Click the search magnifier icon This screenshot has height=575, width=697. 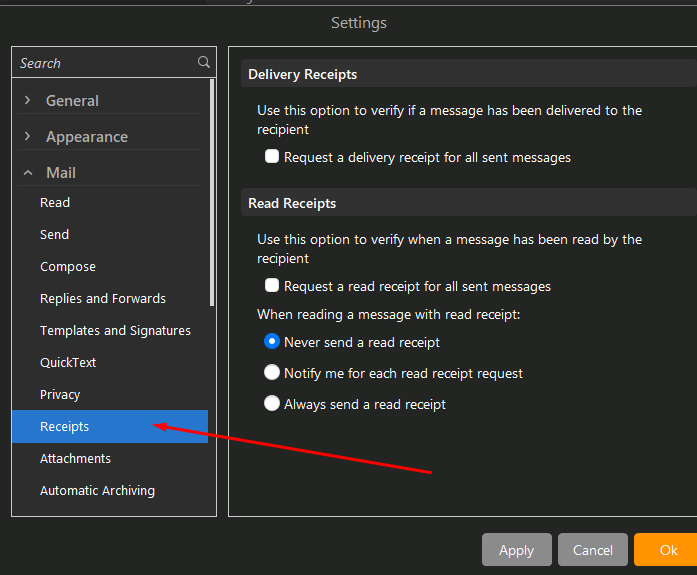(x=204, y=62)
